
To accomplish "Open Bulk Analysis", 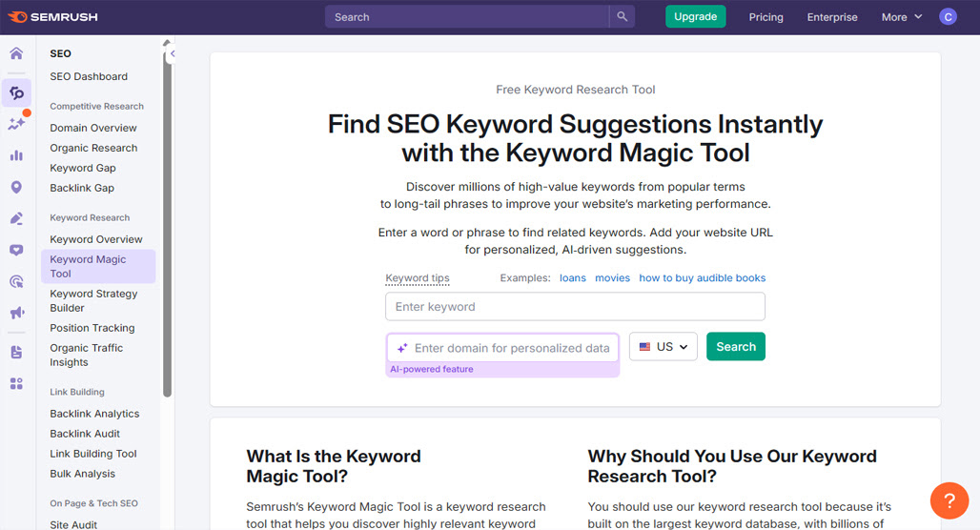I will (83, 473).
